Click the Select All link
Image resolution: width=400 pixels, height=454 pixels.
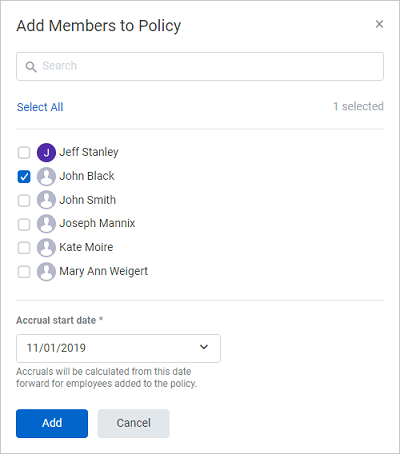click(x=40, y=107)
